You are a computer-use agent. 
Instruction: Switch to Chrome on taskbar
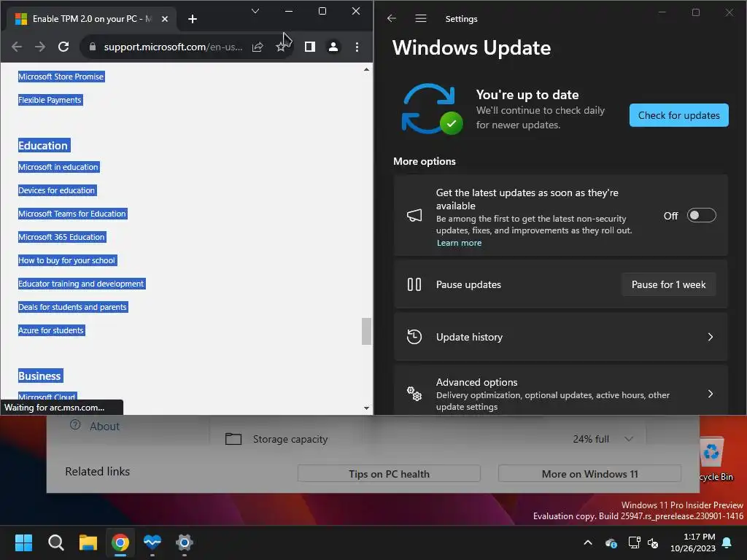[120, 542]
